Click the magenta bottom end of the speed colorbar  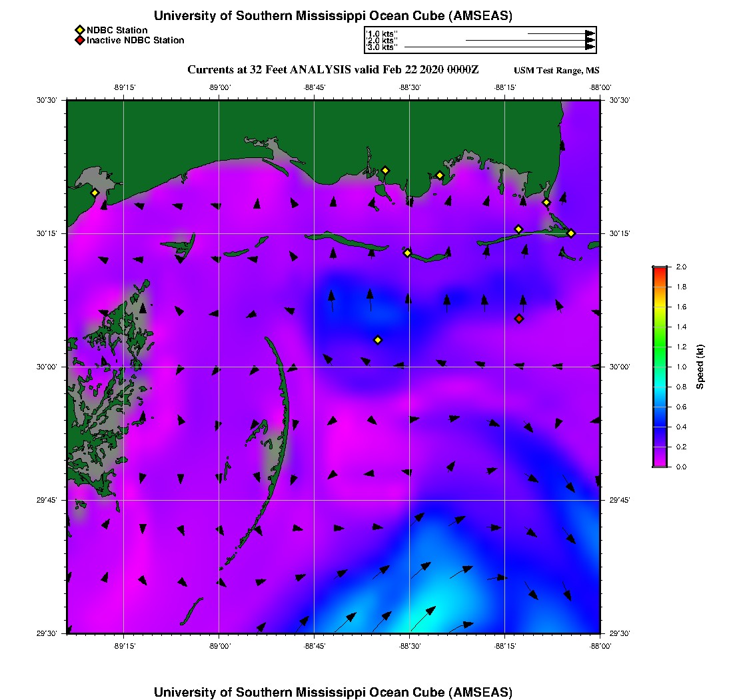659,465
